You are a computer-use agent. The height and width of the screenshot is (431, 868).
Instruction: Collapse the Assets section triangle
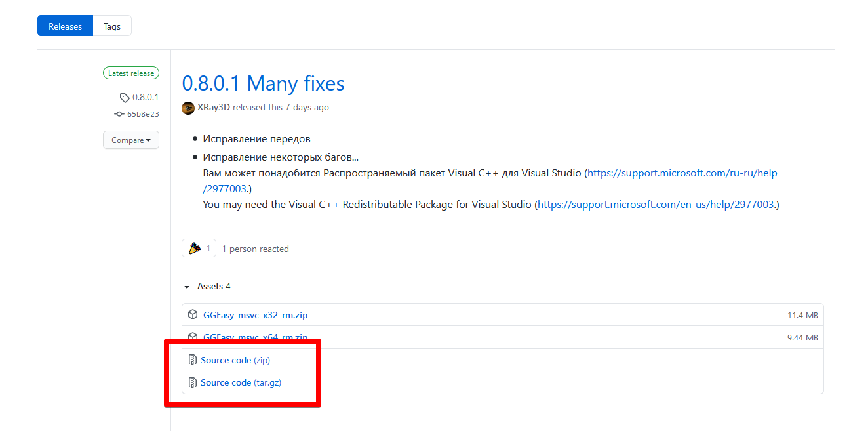point(187,287)
